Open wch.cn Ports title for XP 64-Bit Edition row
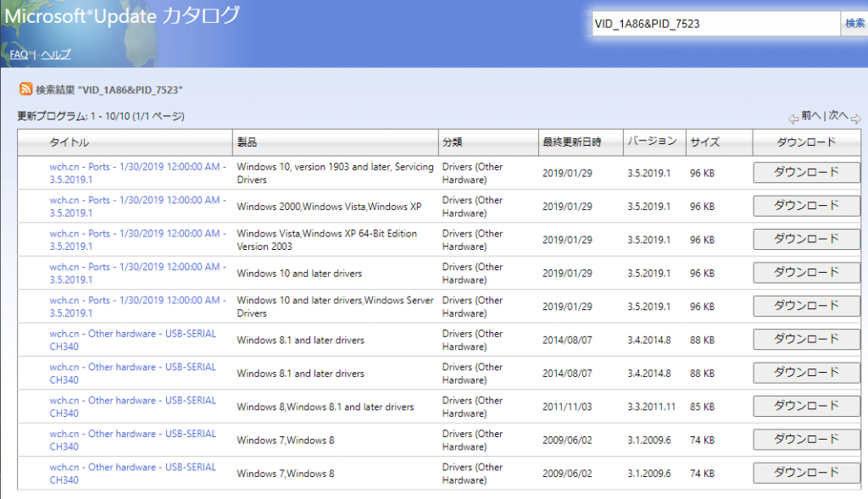This screenshot has height=499, width=868. click(138, 240)
